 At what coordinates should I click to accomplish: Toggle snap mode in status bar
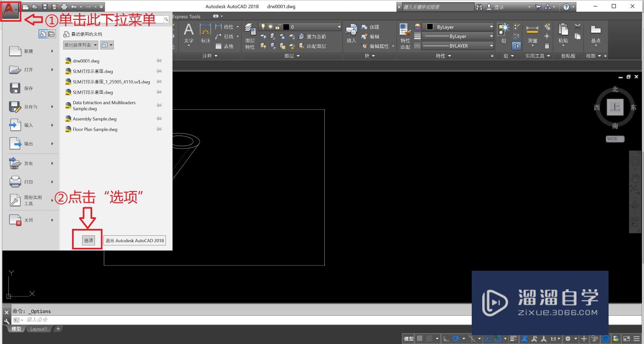pyautogui.click(x=429, y=339)
